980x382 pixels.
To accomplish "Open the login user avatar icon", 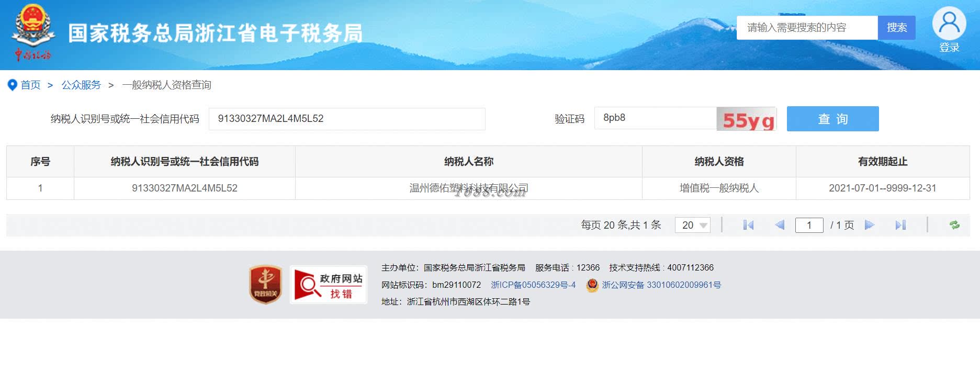I will tap(949, 24).
